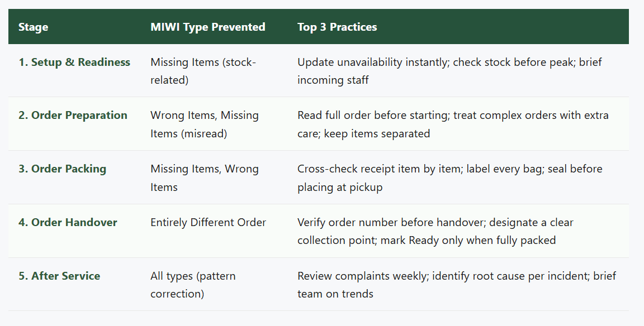Click the Missing Items (stock-related) cell
This screenshot has height=326, width=644.
click(203, 71)
